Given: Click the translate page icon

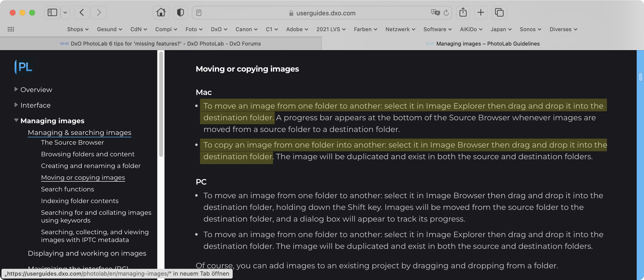Looking at the screenshot, I should coord(435,12).
